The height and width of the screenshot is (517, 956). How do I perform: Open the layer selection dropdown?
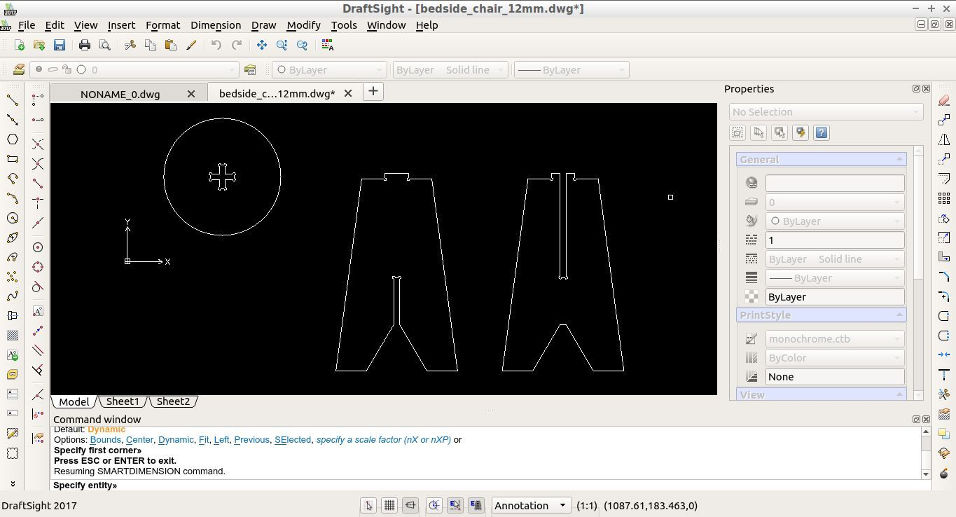(133, 70)
